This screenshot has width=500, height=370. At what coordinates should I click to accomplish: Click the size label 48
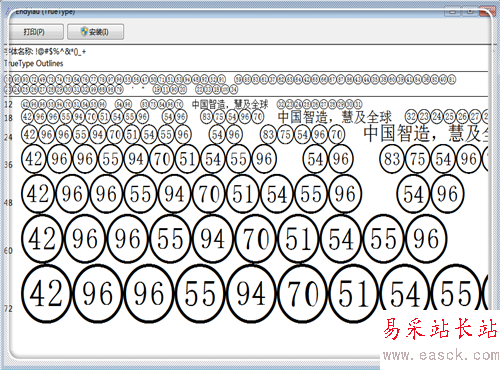pos(8,202)
